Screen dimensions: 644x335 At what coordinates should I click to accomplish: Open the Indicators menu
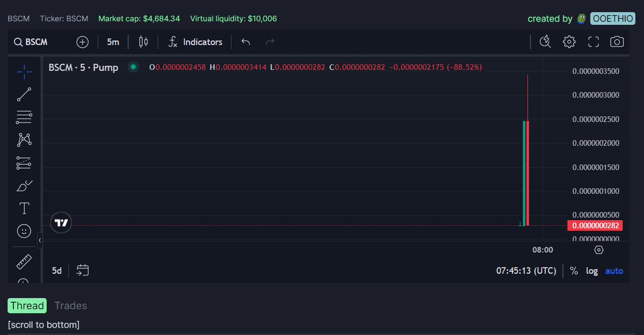pos(195,42)
